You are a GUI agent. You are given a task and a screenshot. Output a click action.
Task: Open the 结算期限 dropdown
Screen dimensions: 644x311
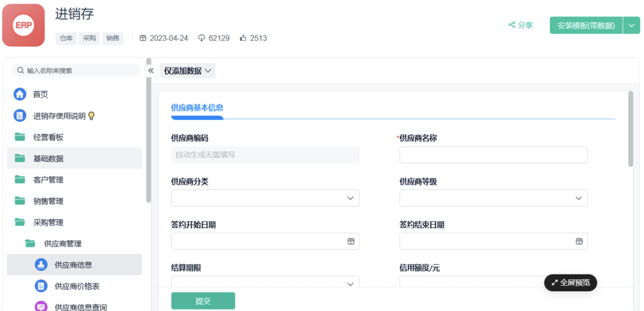click(x=265, y=282)
